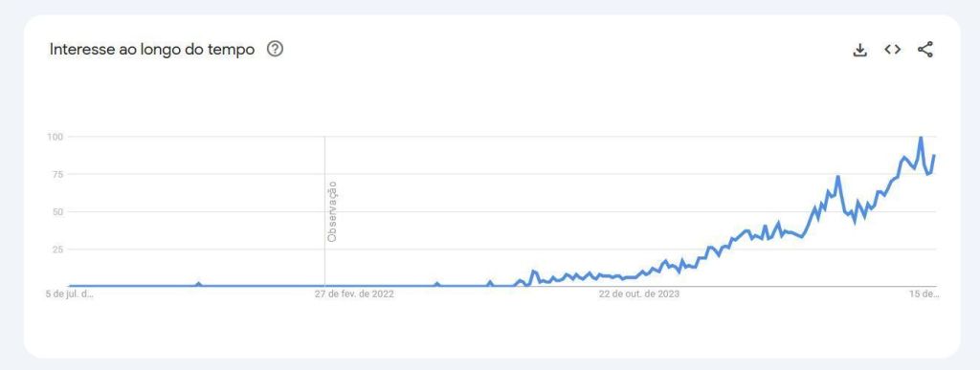
Task: Open the help question mark icon
Action: tap(275, 49)
